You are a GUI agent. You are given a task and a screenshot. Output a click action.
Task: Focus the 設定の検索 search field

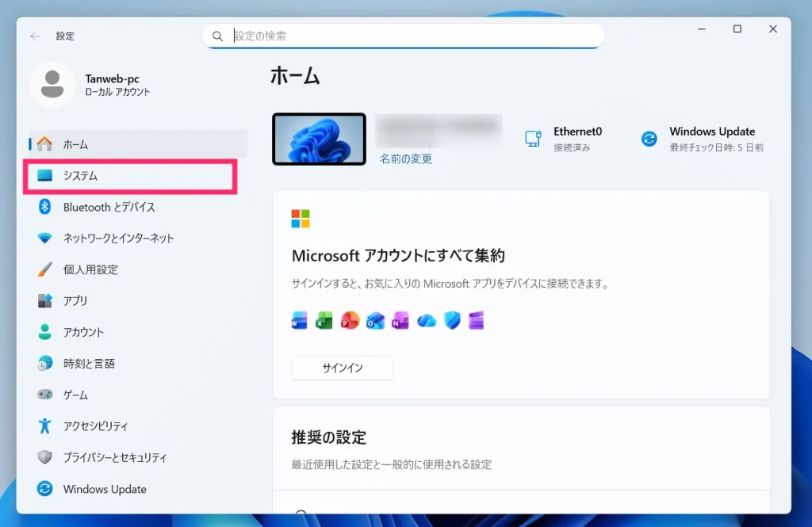pyautogui.click(x=404, y=36)
